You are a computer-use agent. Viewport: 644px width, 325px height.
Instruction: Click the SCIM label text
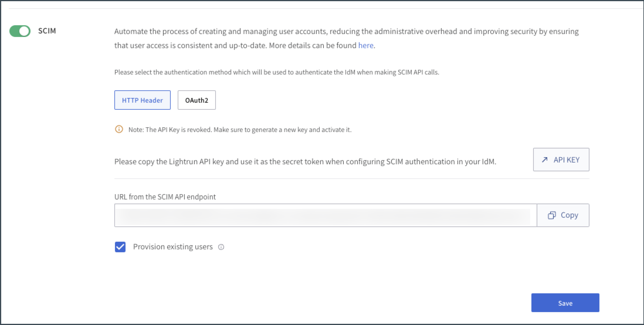point(47,31)
